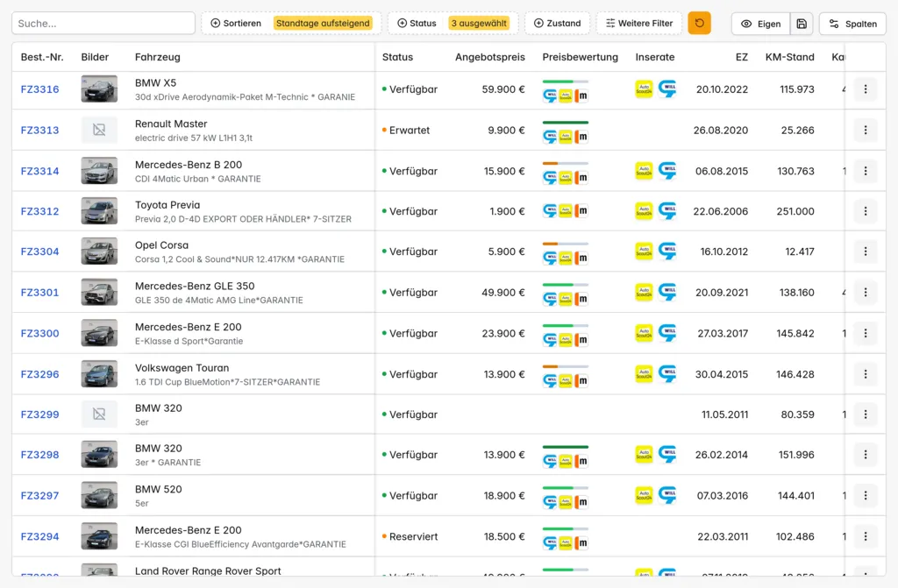Save the current view using the disk icon

[x=801, y=23]
